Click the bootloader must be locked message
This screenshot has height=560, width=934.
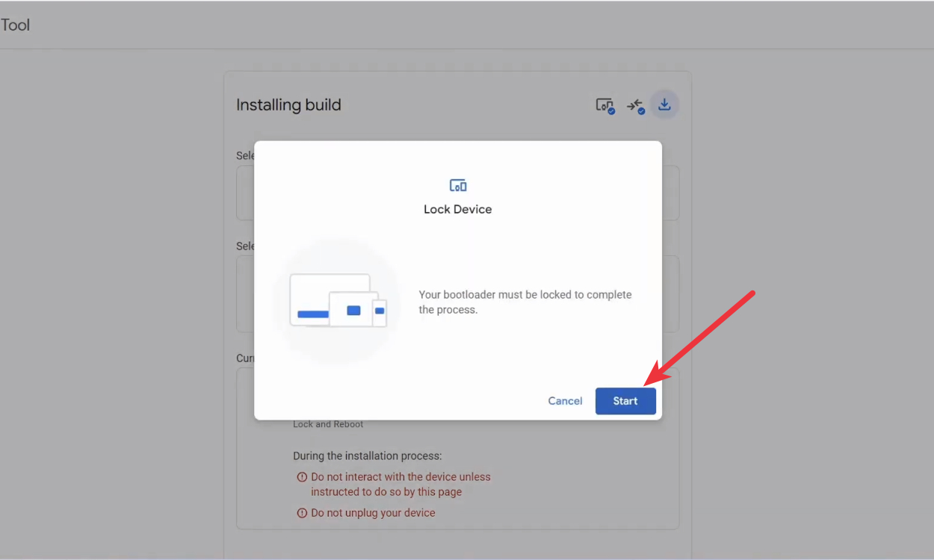pos(525,302)
